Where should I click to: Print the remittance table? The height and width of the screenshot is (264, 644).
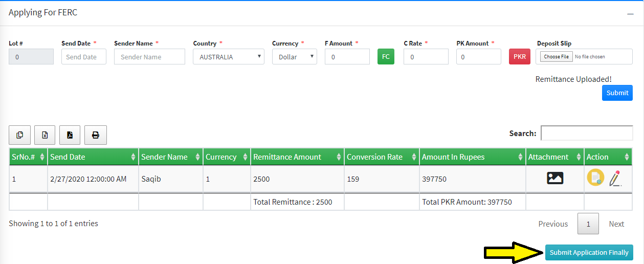coord(95,135)
